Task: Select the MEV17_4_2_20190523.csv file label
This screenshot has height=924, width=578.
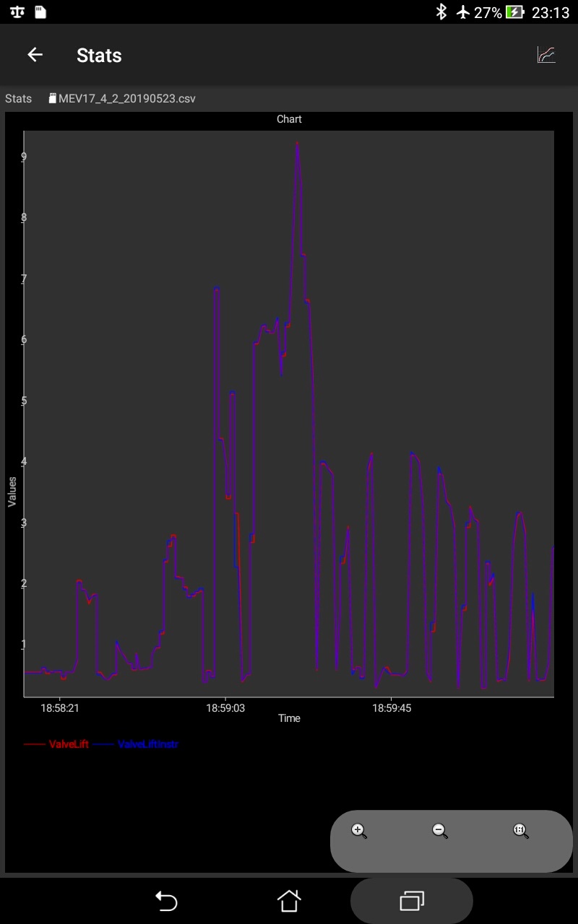Action: coord(127,98)
